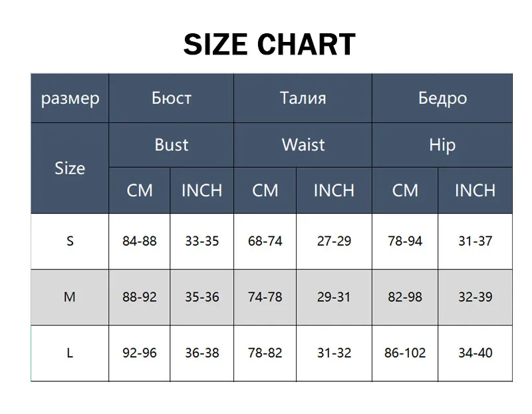Screen dimensions: 532x414
Task: Select the M size row label
Action: (70, 297)
